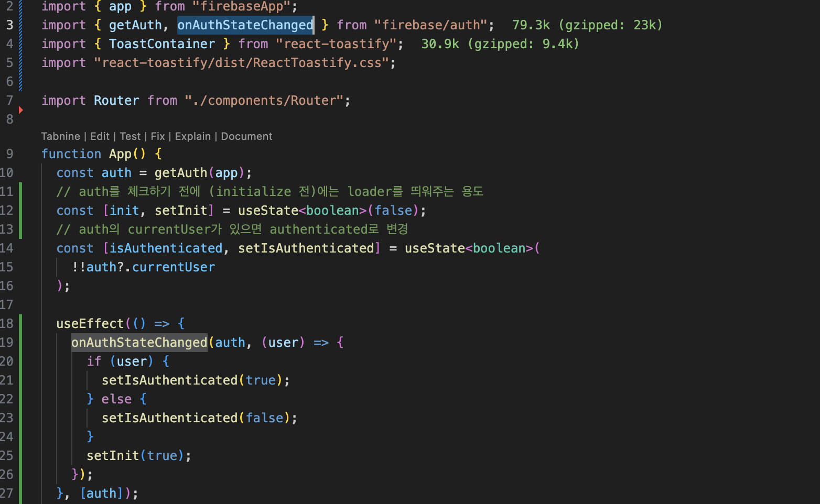Click the Document code lens action
Screen dimensions: 820x504
pyautogui.click(x=246, y=136)
